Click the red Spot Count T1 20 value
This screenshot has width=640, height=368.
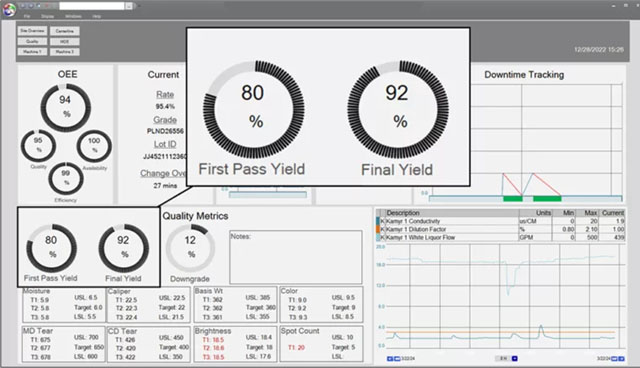click(x=296, y=348)
